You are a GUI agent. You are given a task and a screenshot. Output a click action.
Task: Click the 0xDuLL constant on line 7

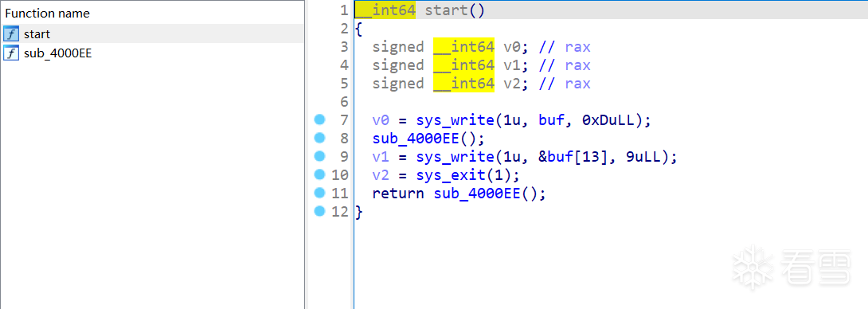click(x=608, y=120)
